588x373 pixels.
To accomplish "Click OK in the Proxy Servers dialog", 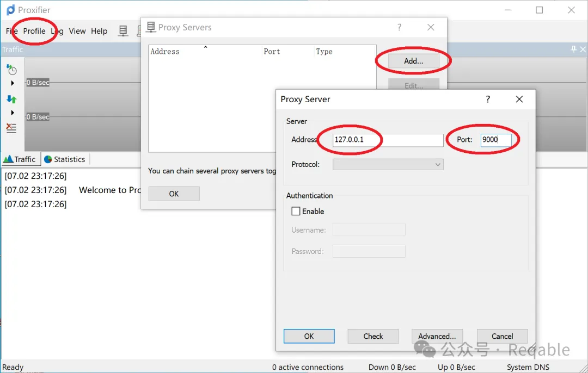I will coord(174,194).
